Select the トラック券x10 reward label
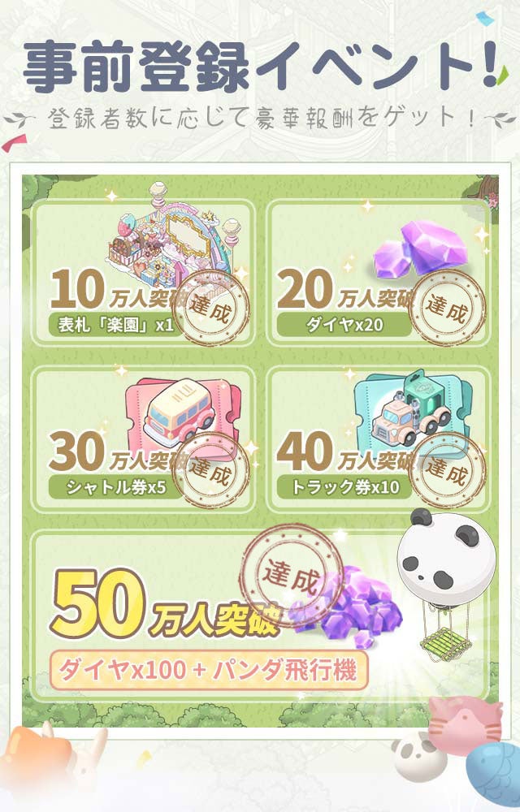This screenshot has height=812, width=520. 344,487
